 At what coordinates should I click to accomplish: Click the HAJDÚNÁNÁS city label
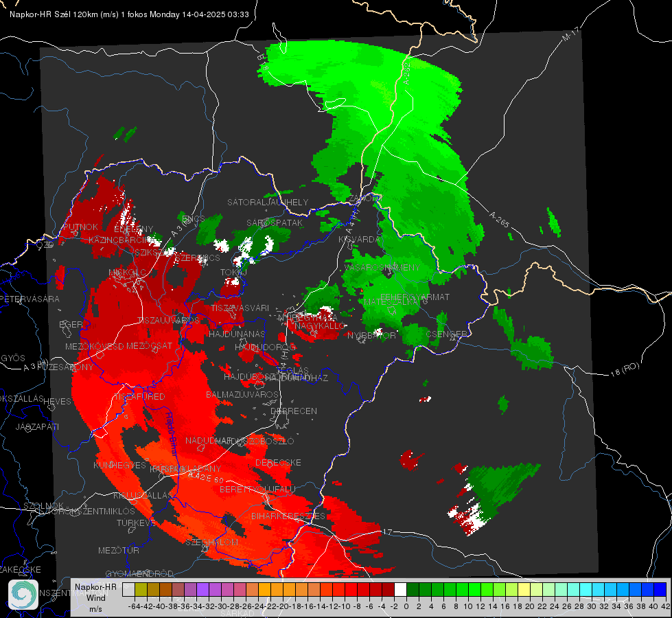(x=237, y=334)
